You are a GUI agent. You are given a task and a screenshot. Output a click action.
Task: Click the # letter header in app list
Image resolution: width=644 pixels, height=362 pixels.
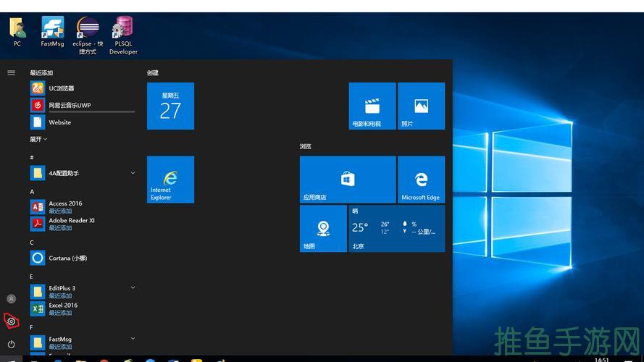(32, 157)
